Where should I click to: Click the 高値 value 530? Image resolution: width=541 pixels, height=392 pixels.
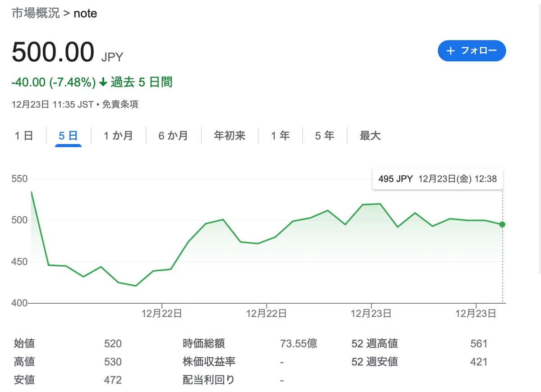tap(113, 362)
